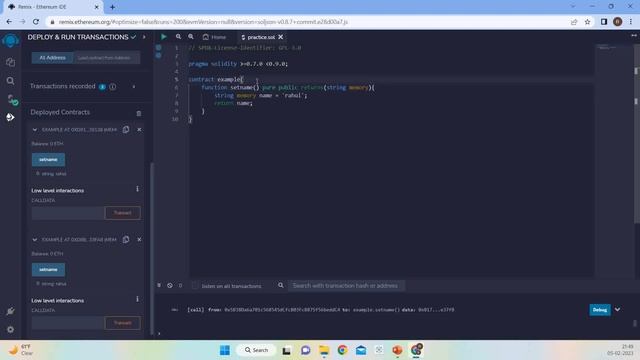Reload the browser page

36,22
